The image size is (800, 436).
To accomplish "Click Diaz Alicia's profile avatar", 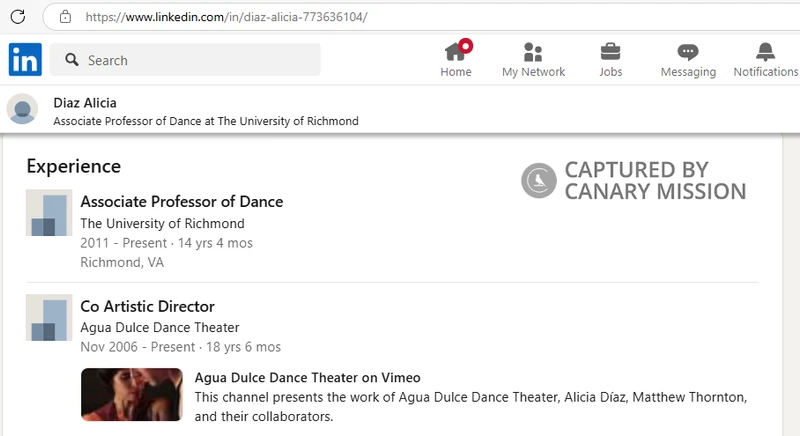I will (x=24, y=110).
